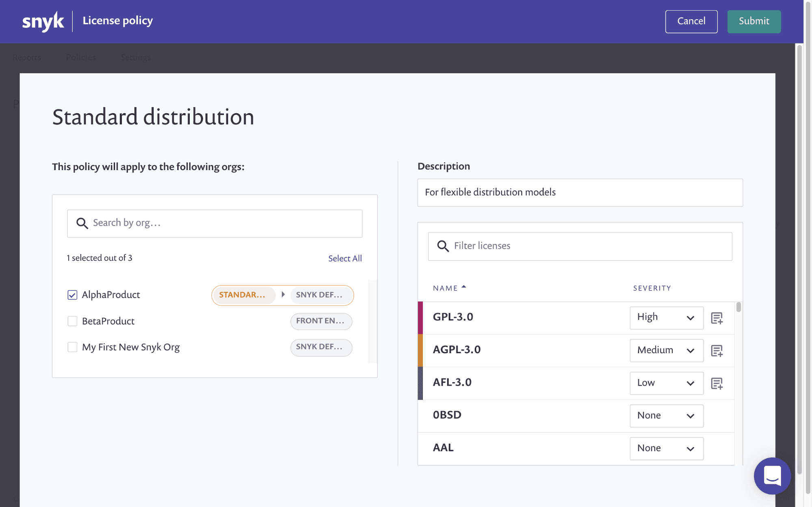812x507 pixels.
Task: Click the description input field
Action: [580, 192]
